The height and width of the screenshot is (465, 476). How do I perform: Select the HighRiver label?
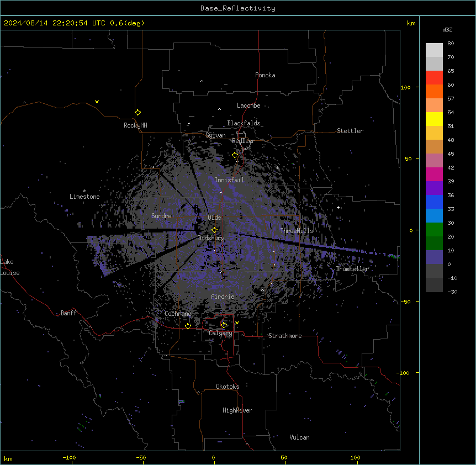[x=237, y=410]
